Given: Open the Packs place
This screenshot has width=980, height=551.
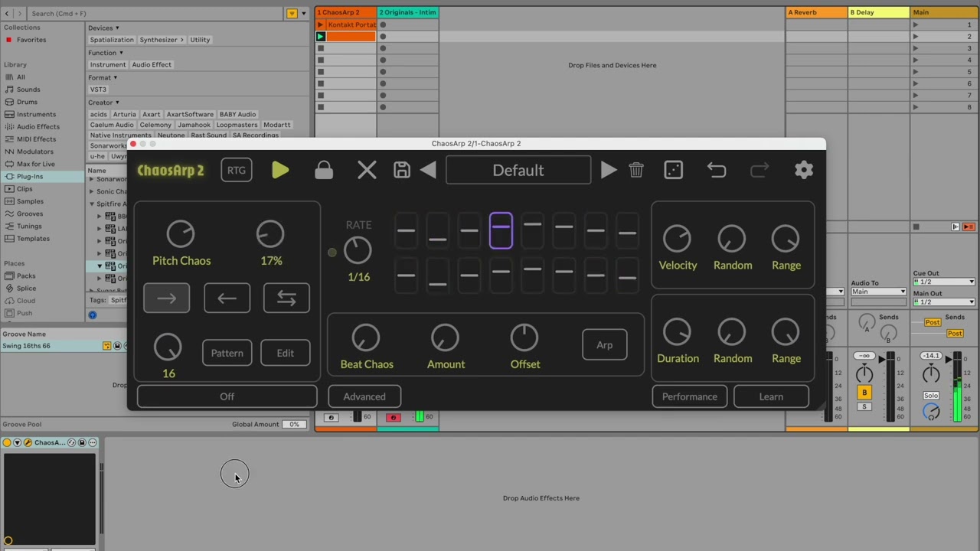Looking at the screenshot, I should pyautogui.click(x=26, y=275).
